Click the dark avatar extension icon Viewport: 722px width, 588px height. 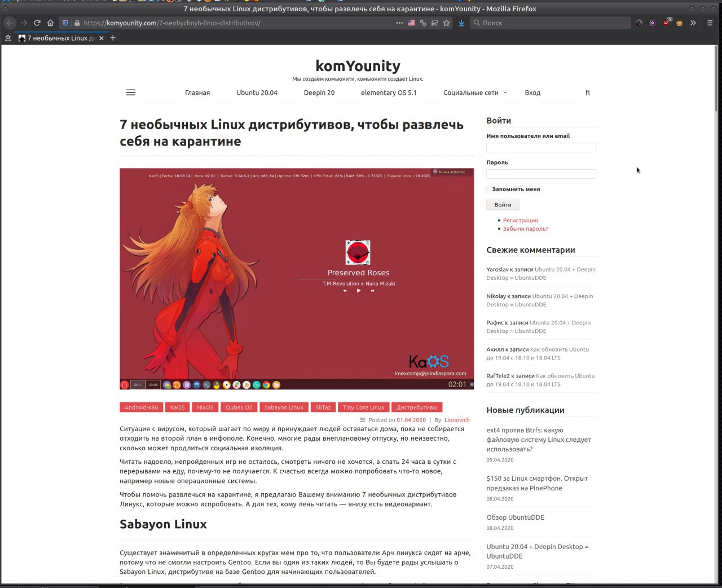click(x=639, y=23)
